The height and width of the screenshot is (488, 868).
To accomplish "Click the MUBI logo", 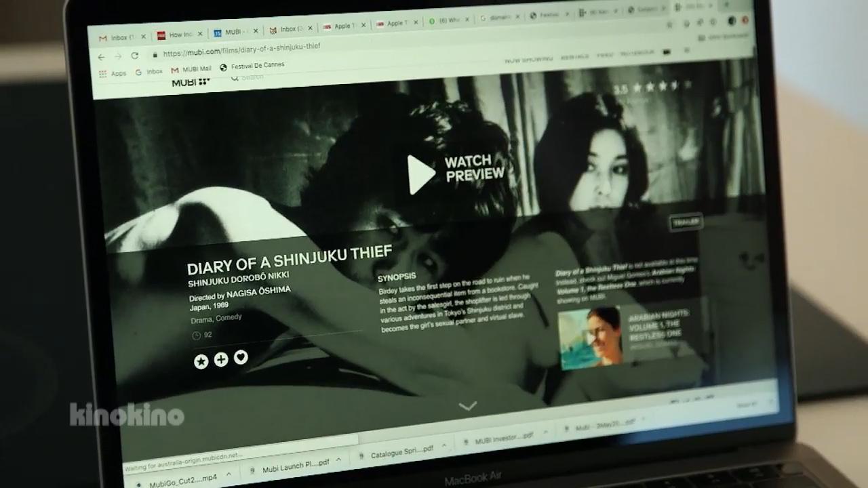I will click(x=190, y=82).
